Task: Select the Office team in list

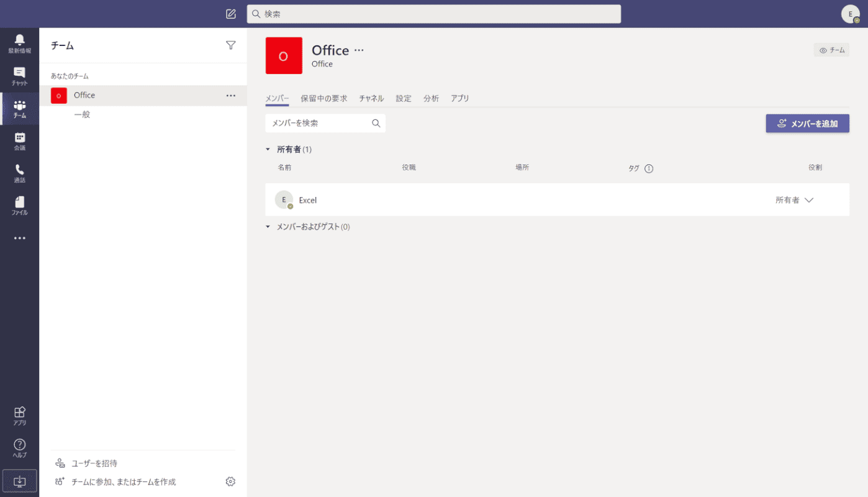Action: [x=143, y=96]
